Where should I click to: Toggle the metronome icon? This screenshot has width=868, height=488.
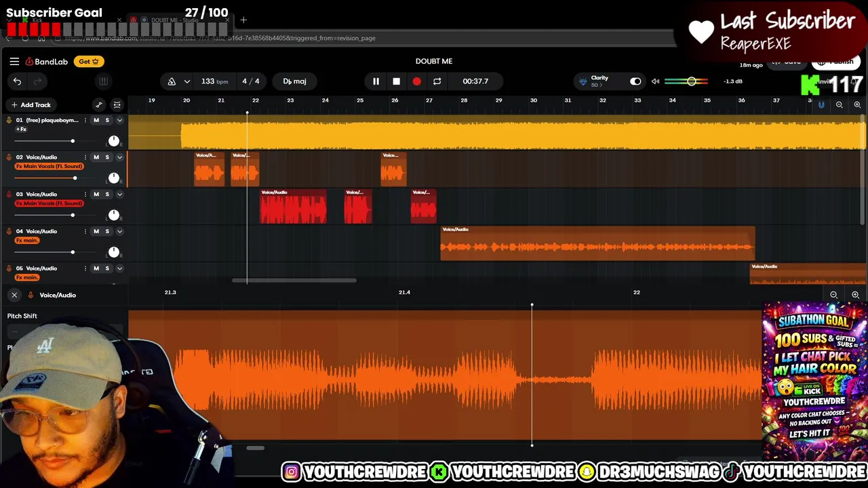(x=172, y=81)
